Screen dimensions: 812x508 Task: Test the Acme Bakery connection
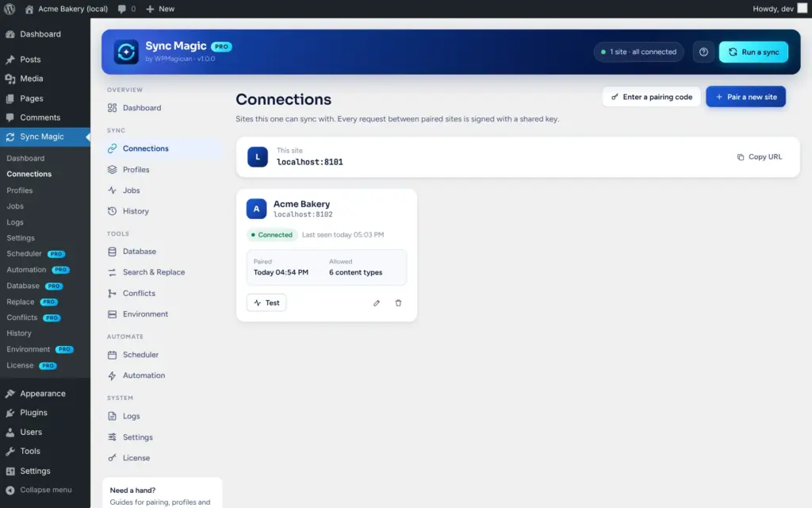(266, 302)
